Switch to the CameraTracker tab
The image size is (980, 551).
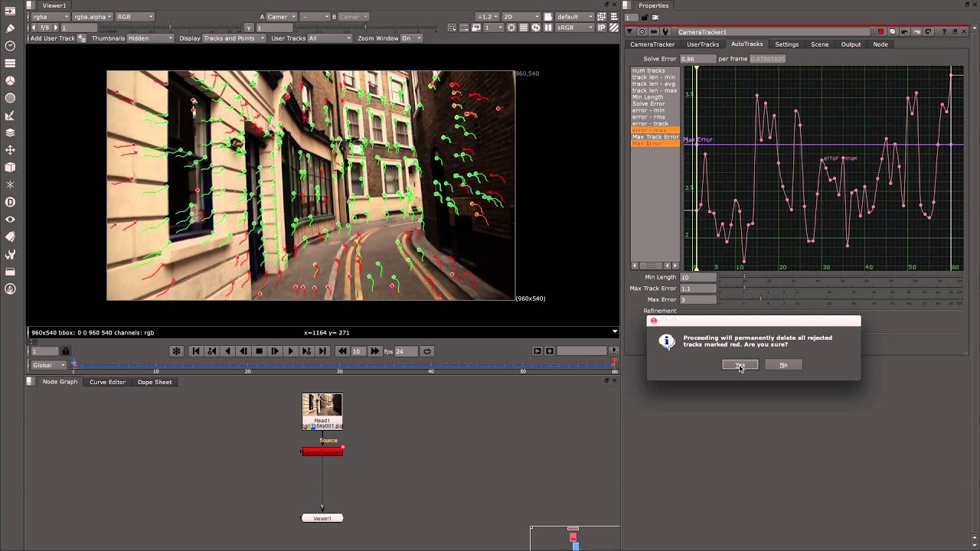[652, 44]
